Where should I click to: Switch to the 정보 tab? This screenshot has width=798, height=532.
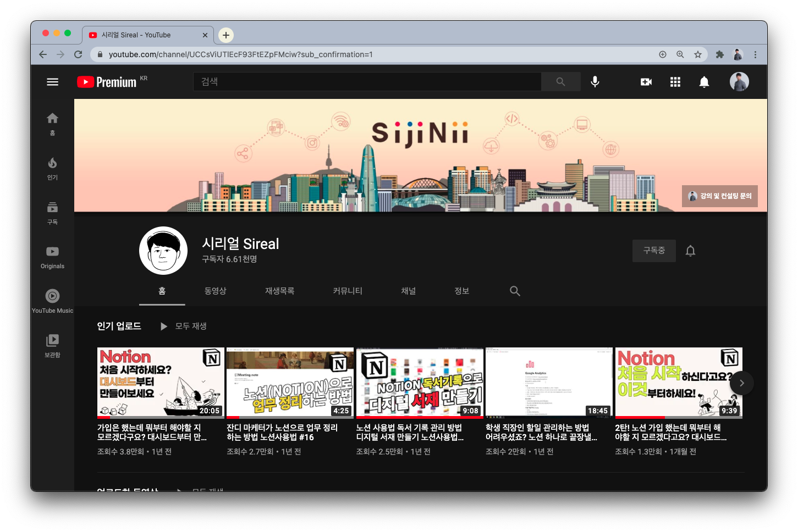[x=461, y=291]
